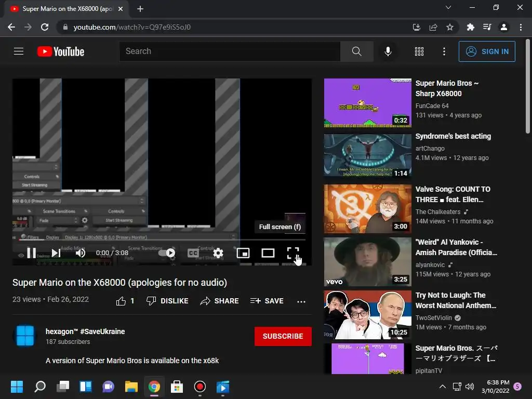532x399 pixels.
Task: Toggle autoplay switch in player
Action: [167, 253]
